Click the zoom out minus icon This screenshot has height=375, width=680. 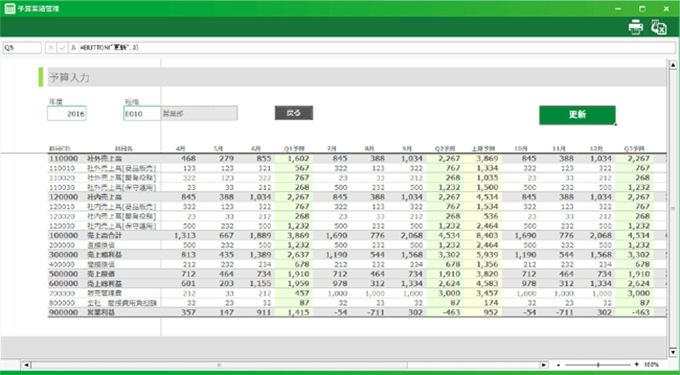coord(559,365)
